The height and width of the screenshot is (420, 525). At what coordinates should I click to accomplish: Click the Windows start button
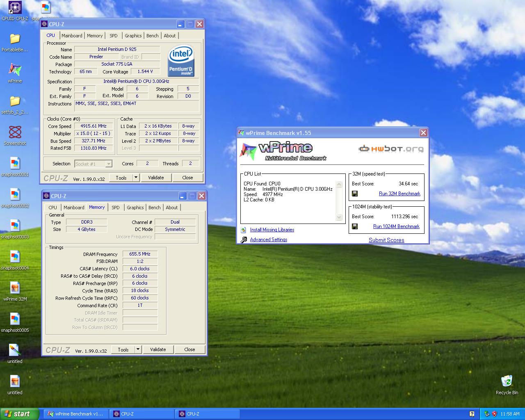[x=19, y=414]
